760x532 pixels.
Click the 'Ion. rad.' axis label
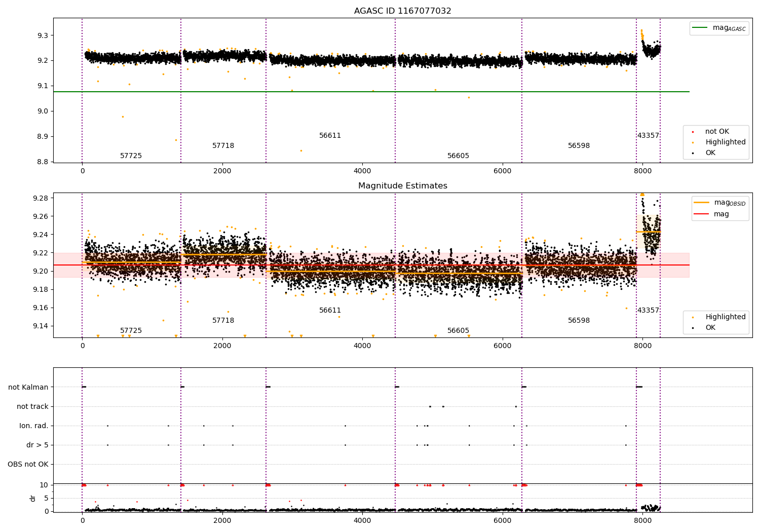[34, 426]
